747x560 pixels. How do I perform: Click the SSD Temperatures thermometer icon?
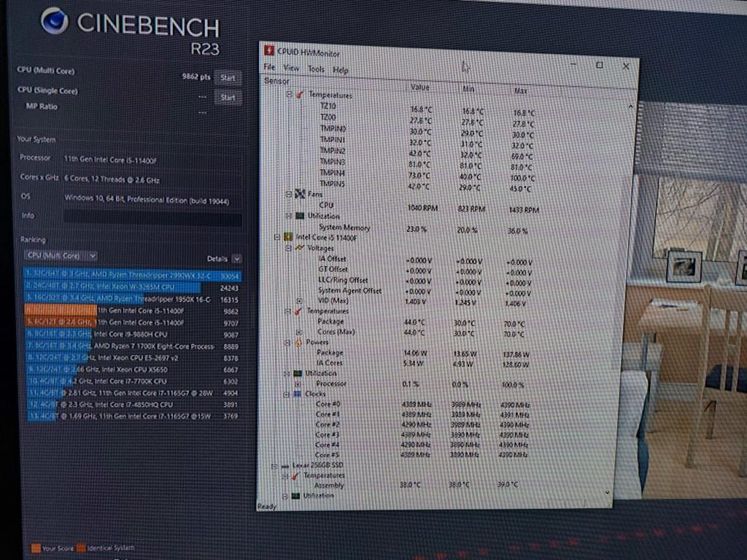pos(295,475)
